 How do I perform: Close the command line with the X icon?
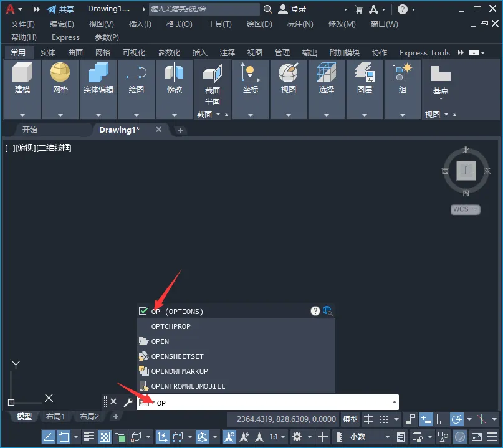(x=113, y=401)
